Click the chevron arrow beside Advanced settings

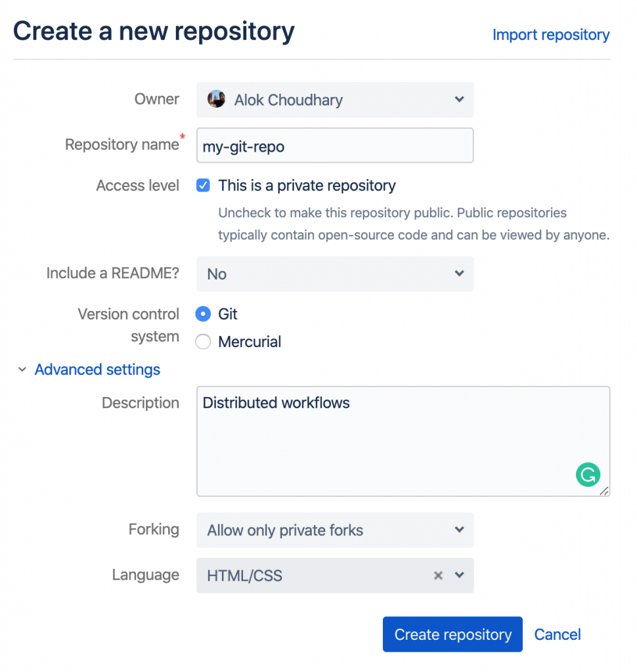[x=22, y=370]
